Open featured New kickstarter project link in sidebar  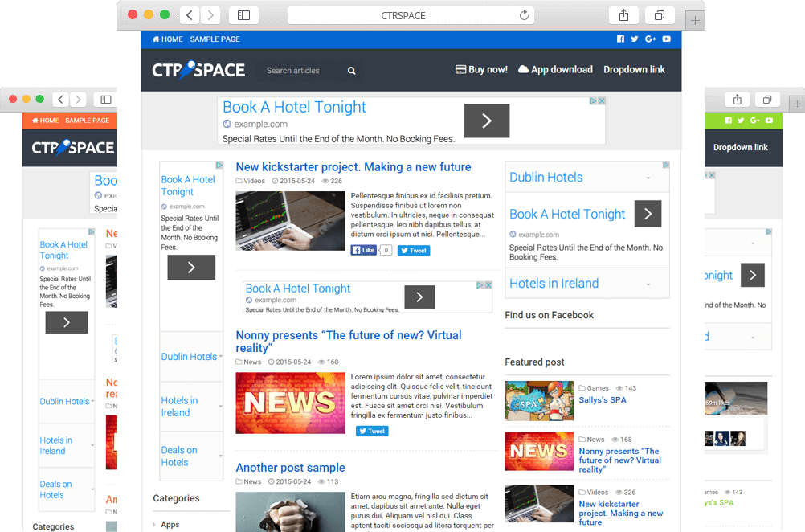pos(621,513)
